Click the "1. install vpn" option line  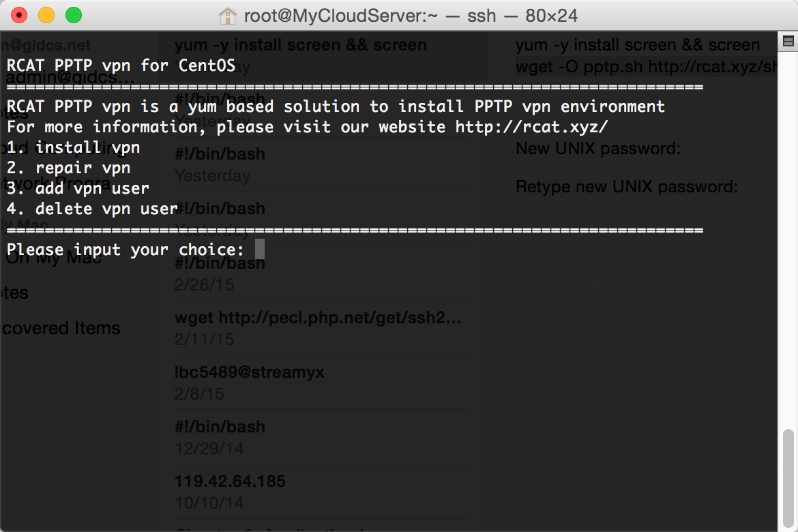[73, 147]
